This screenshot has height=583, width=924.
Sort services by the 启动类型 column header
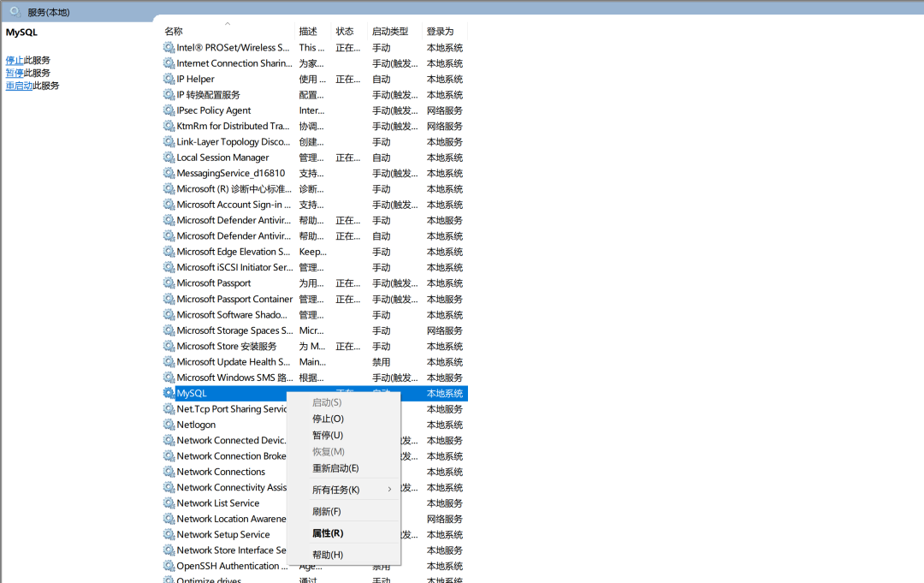[390, 32]
